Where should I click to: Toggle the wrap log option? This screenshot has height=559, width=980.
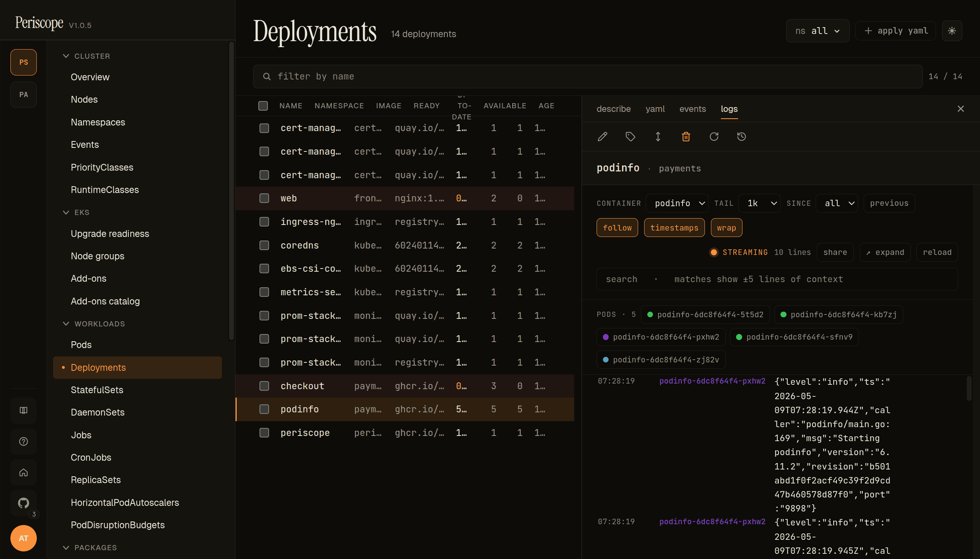pyautogui.click(x=726, y=228)
